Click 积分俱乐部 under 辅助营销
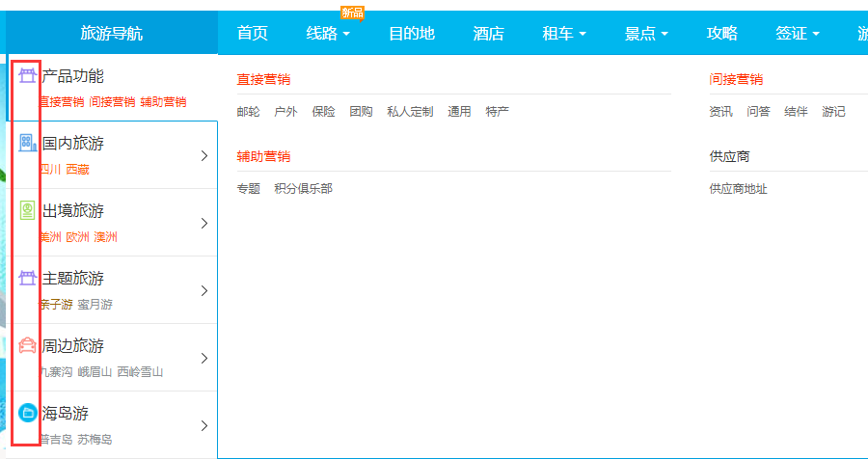 click(x=303, y=189)
